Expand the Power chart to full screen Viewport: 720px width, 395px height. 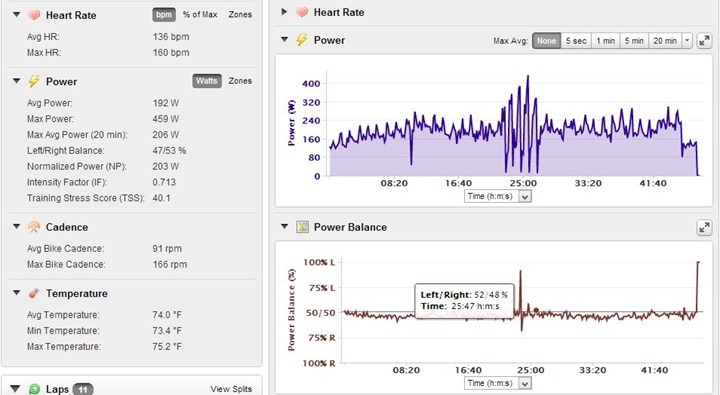click(704, 40)
